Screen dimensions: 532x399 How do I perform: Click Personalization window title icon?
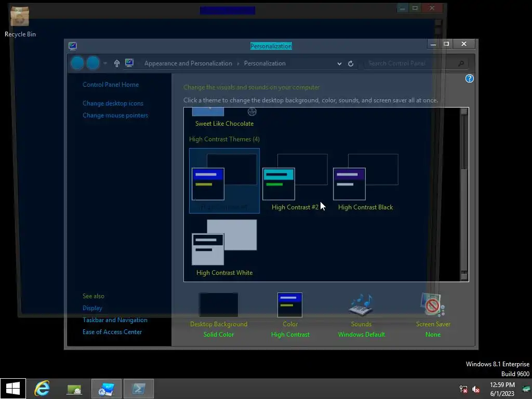73,46
